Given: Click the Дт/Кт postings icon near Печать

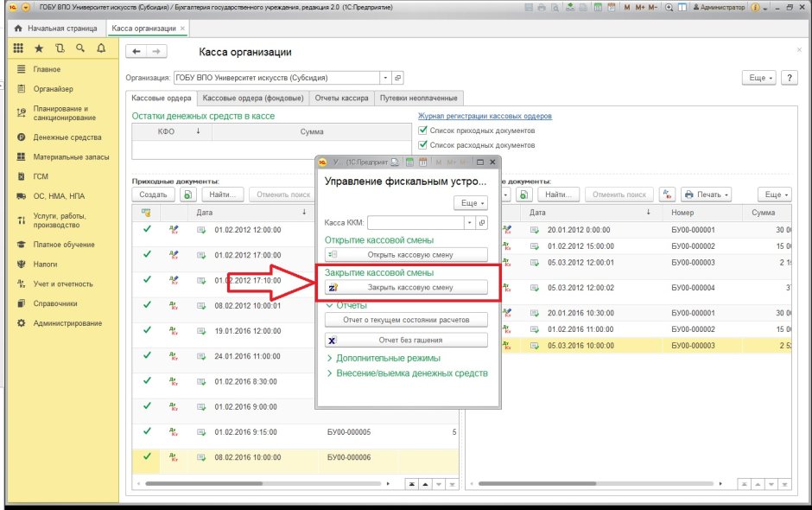Looking at the screenshot, I should tap(667, 194).
